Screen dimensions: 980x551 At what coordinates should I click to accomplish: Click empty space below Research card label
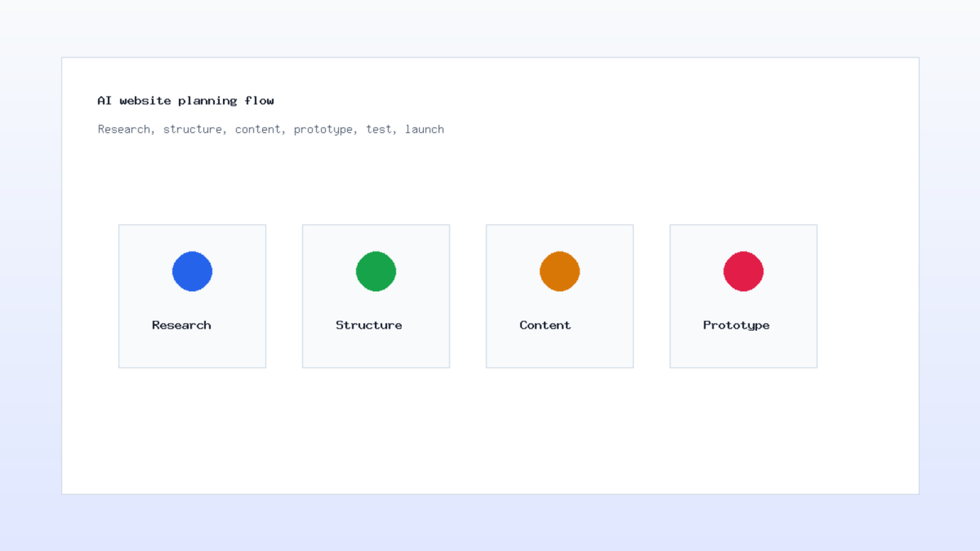(x=192, y=350)
